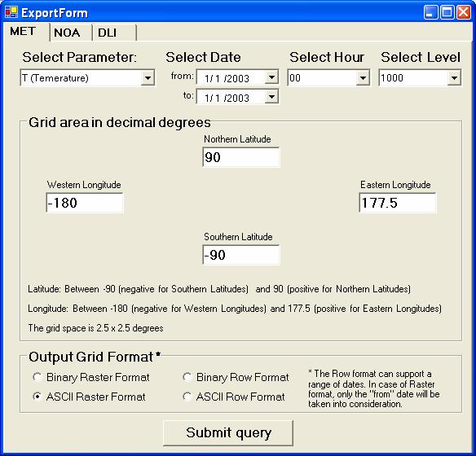
Task: Expand the 'from' date picker arrow
Action: tap(271, 77)
